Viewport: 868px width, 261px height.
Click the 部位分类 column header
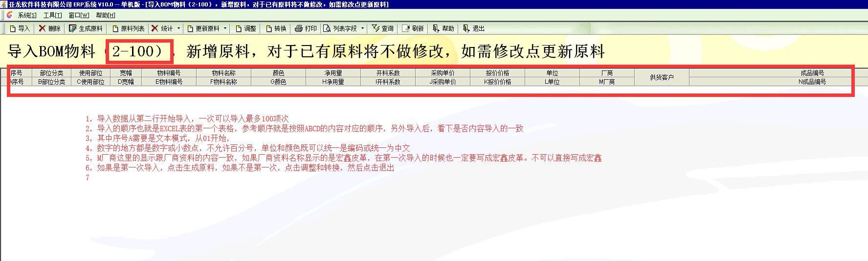tap(51, 73)
